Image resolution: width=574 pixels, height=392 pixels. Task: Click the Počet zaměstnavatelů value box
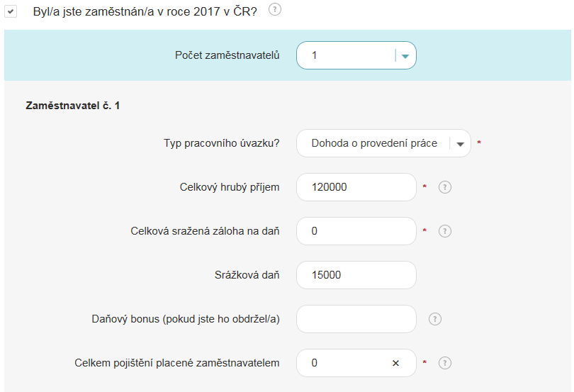[346, 55]
